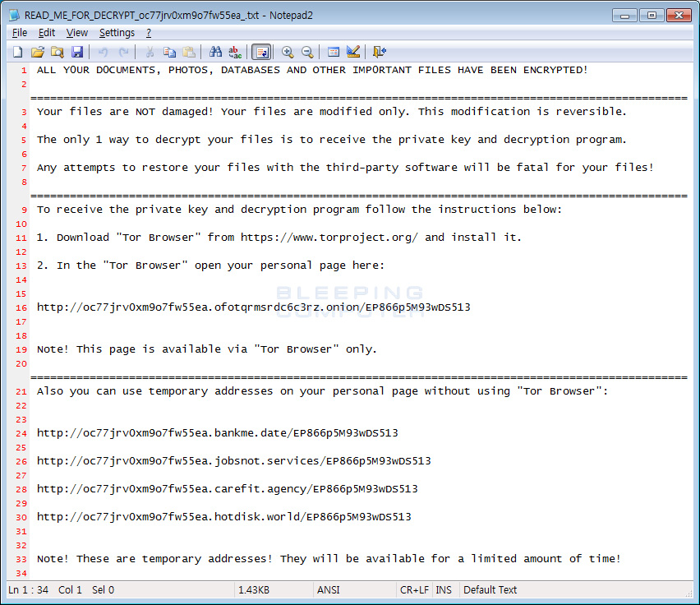Click the Open file folder icon
This screenshot has height=605, width=700.
pos(38,53)
